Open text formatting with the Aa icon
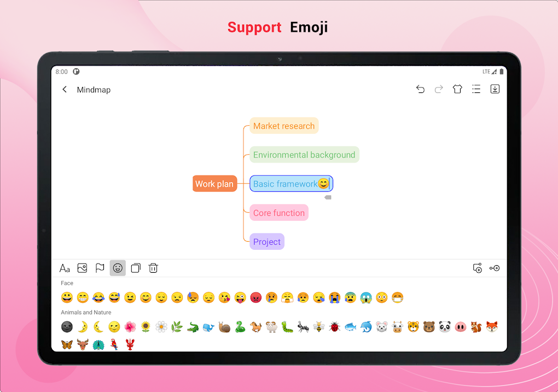The width and height of the screenshot is (558, 392). (65, 268)
